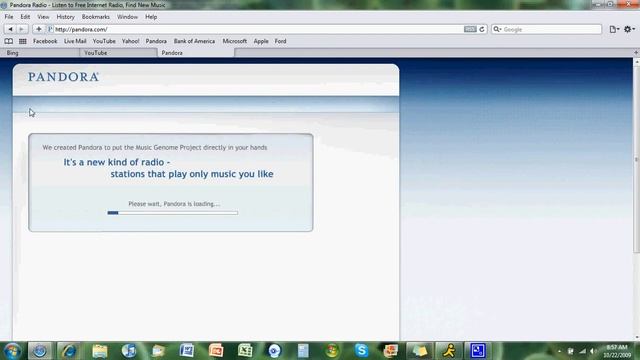Open the Ford bookmark

click(x=280, y=41)
